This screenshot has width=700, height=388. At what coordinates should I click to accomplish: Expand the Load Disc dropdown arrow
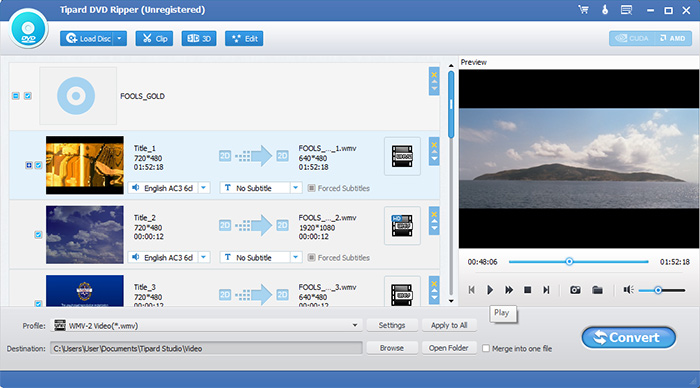pyautogui.click(x=120, y=39)
